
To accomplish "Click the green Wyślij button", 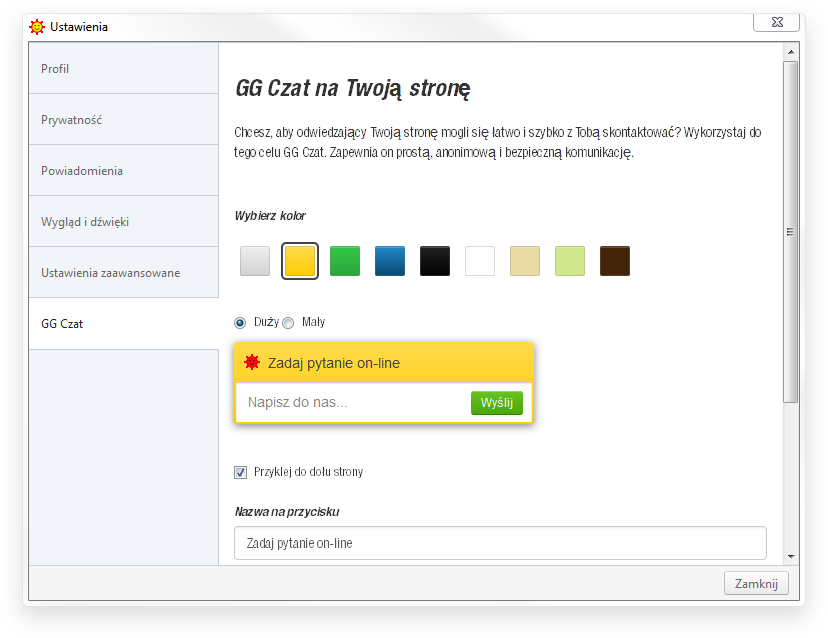I will tap(496, 403).
